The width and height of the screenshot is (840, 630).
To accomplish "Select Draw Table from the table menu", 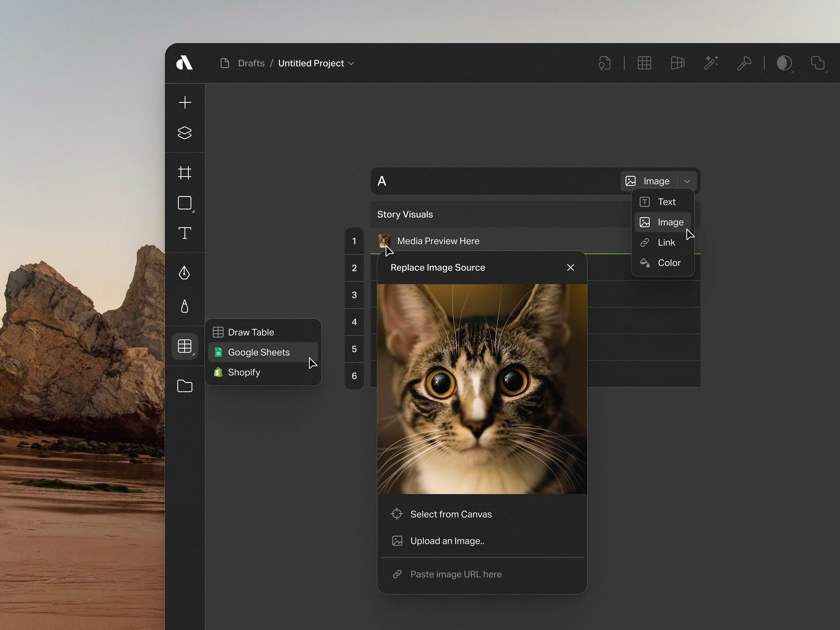I will tap(251, 332).
